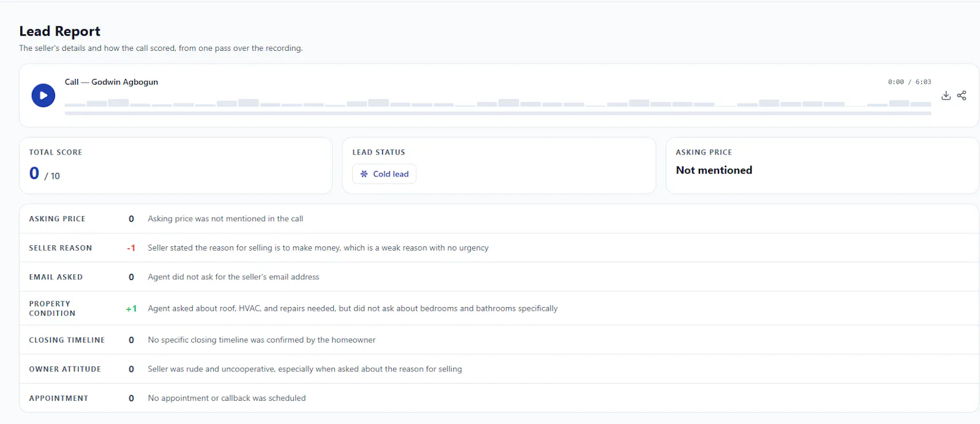Click the snowflake icon in Cold lead badge
980x424 pixels.
pos(364,174)
